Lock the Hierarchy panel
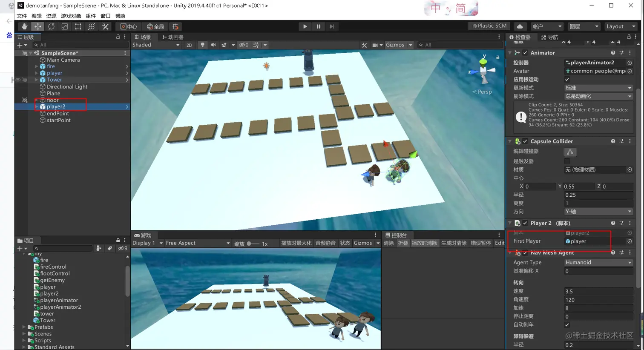Image resolution: width=644 pixels, height=350 pixels. pos(118,37)
